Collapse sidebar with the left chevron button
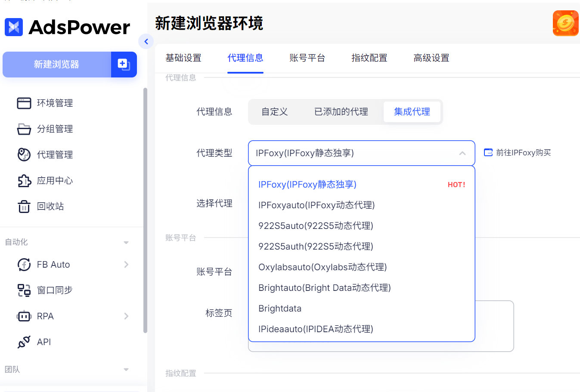This screenshot has height=392, width=580. tap(146, 41)
